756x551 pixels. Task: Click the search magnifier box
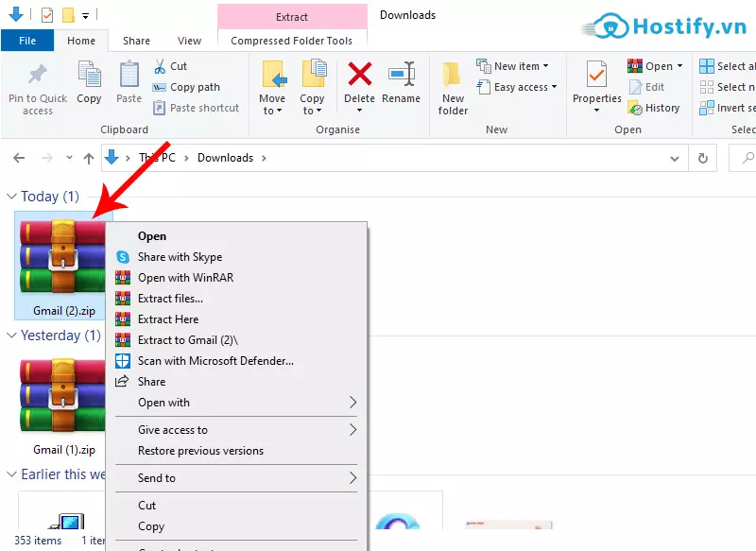(743, 158)
